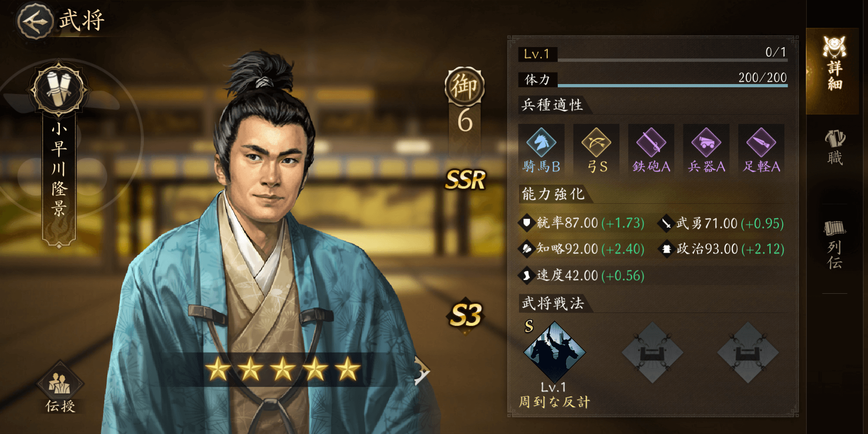The image size is (868, 434).
Task: Click the Lv.1 experience bar
Action: [x=653, y=54]
